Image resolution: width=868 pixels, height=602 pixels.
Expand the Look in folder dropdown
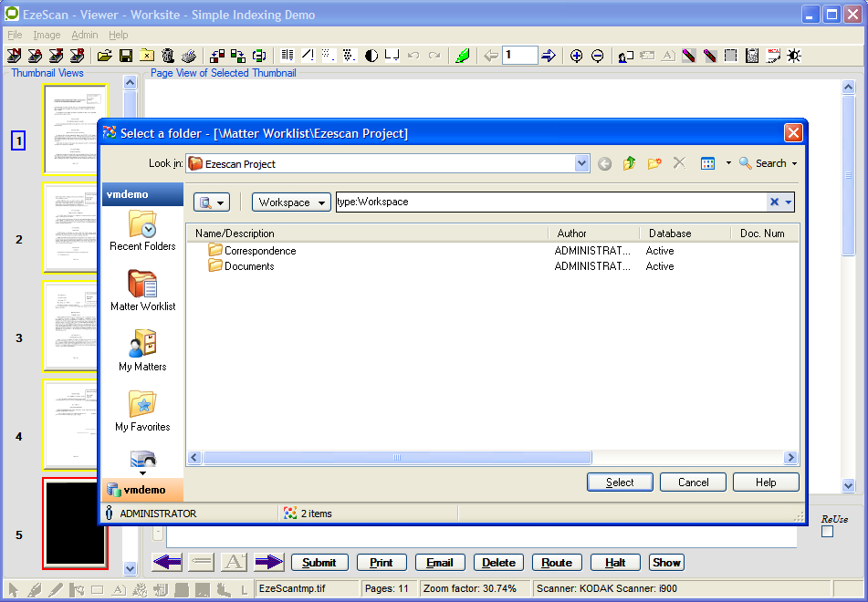point(582,164)
